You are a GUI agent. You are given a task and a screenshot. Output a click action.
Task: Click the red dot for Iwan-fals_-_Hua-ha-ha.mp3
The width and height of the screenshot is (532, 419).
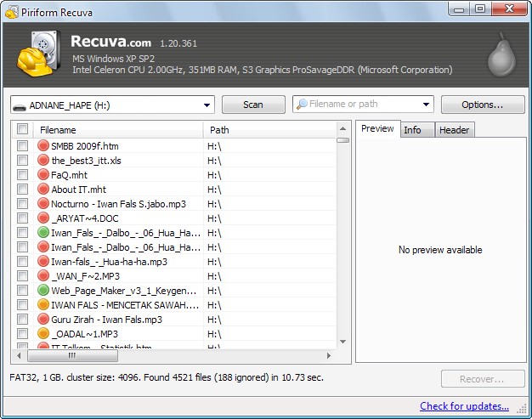tap(43, 261)
